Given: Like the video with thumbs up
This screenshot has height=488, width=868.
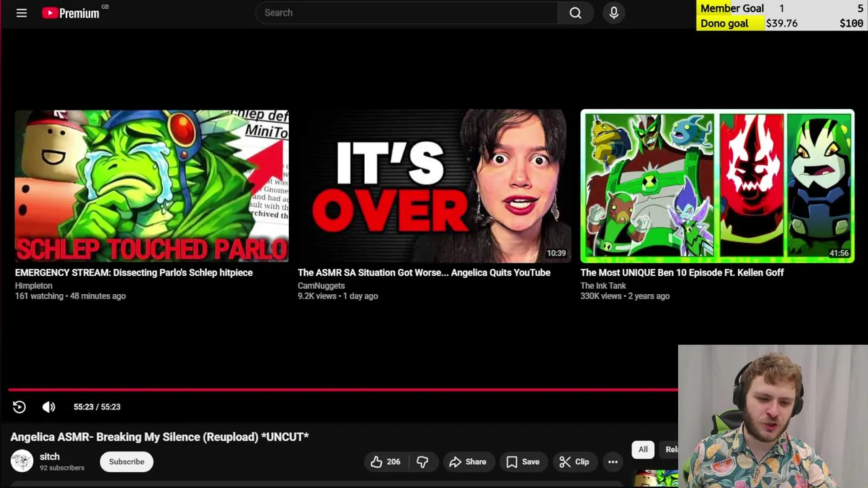Looking at the screenshot, I should tap(384, 462).
